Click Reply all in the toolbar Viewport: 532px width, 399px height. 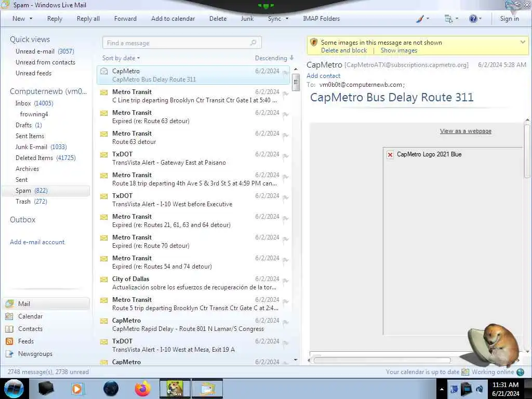pos(88,19)
